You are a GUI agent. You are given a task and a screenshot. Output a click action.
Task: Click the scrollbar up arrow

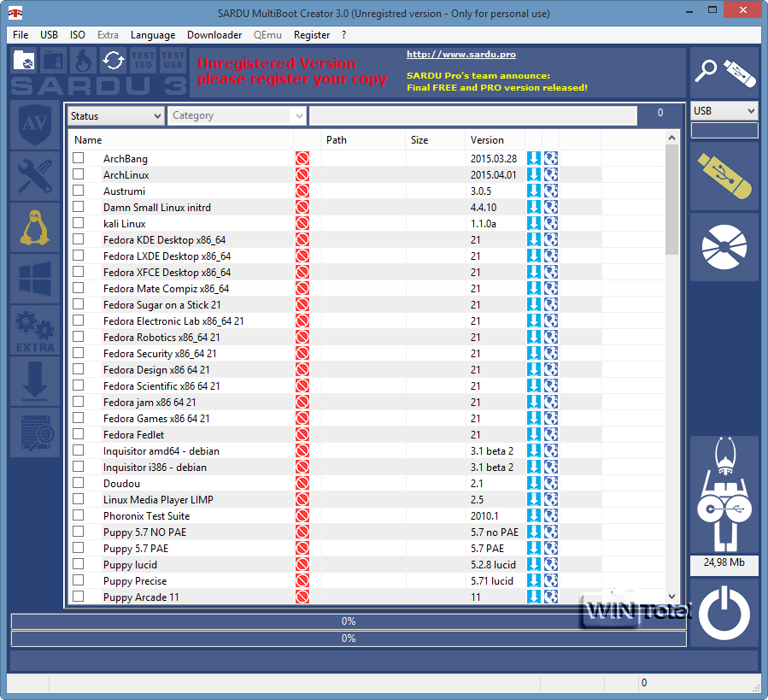672,138
